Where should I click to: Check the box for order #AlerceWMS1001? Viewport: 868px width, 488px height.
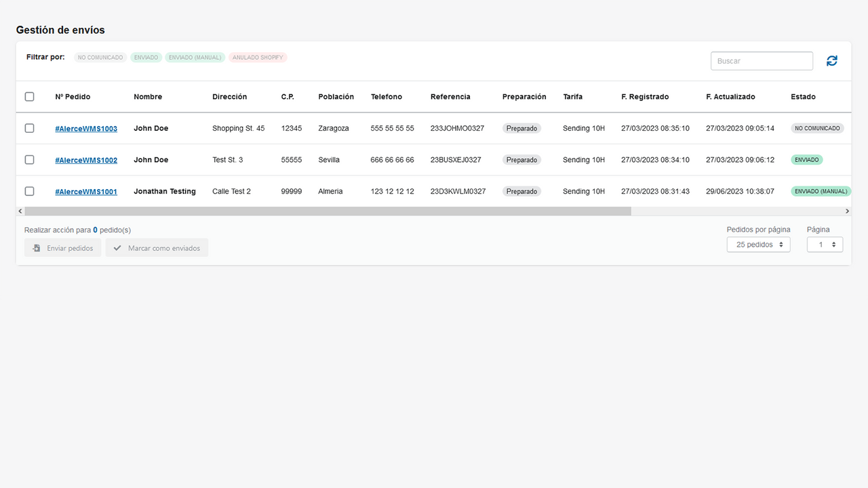(29, 191)
